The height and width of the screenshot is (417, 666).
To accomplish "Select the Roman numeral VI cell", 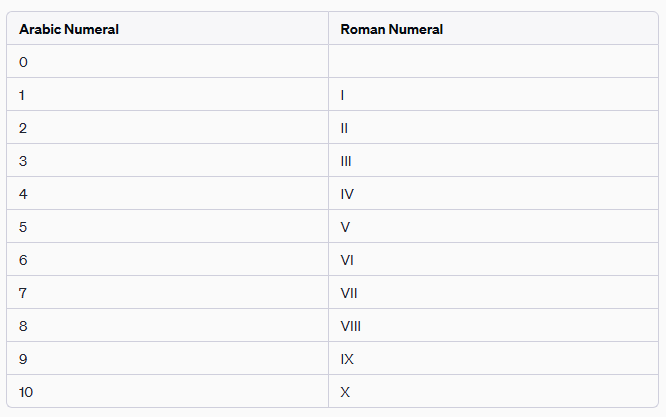I will coord(347,260).
